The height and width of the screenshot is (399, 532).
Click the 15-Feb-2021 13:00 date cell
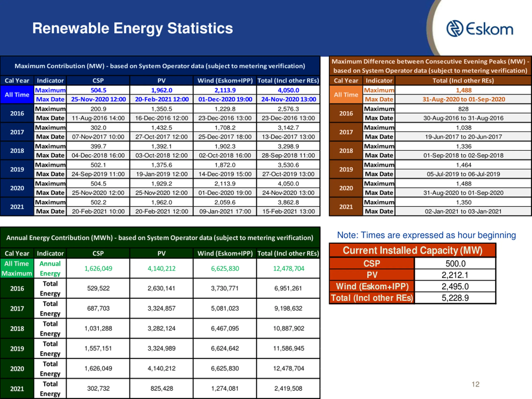288,211
